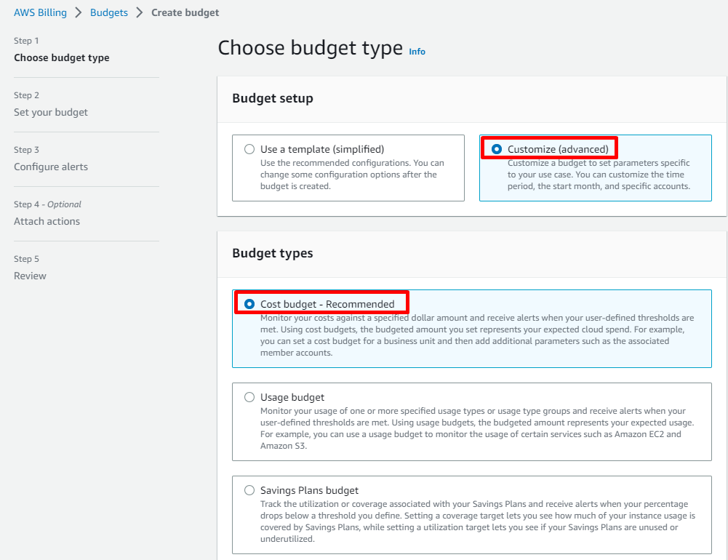The width and height of the screenshot is (728, 560).
Task: Open the AWS Billing breadcrumb link
Action: [x=40, y=12]
